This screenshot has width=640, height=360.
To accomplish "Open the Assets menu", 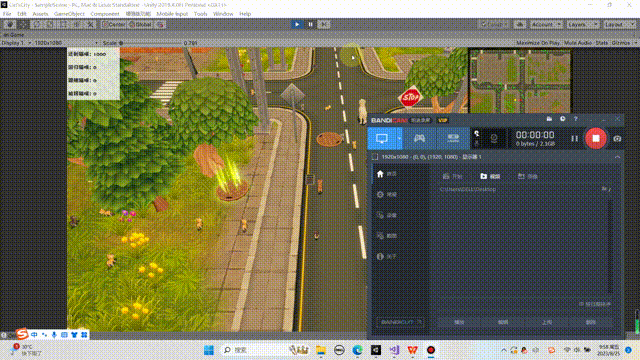I will click(x=40, y=14).
